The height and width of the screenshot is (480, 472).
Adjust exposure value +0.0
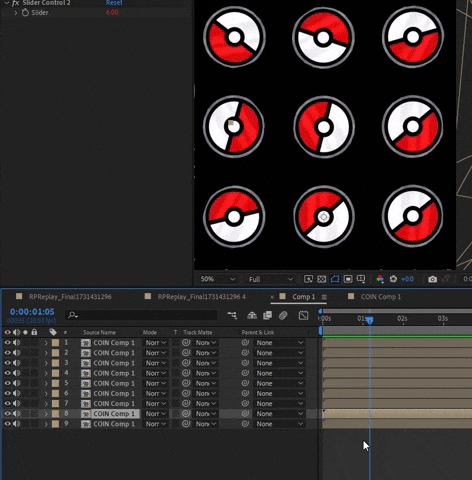click(407, 279)
